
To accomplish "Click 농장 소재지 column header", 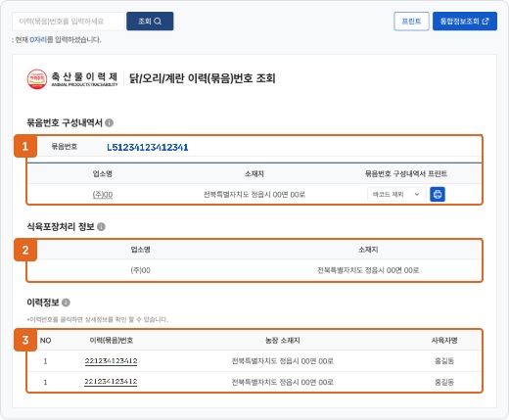I will (283, 341).
